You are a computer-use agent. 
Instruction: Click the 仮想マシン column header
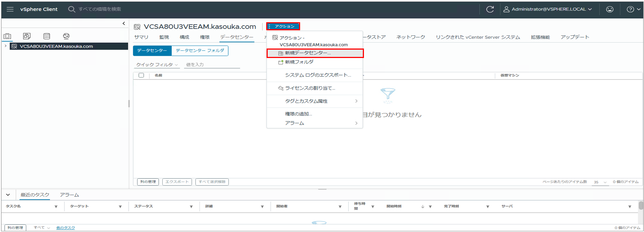(x=510, y=75)
